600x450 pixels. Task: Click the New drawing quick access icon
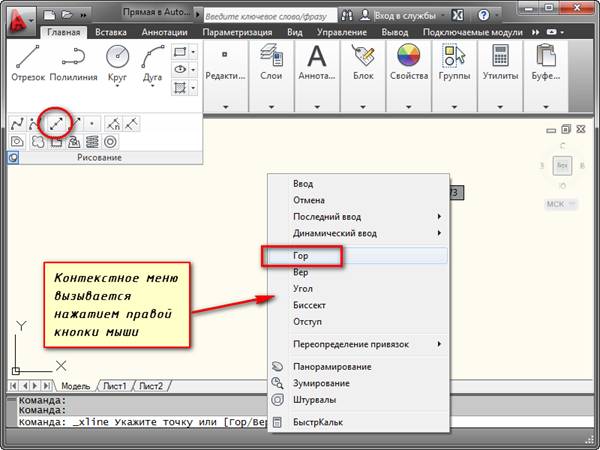click(x=50, y=15)
